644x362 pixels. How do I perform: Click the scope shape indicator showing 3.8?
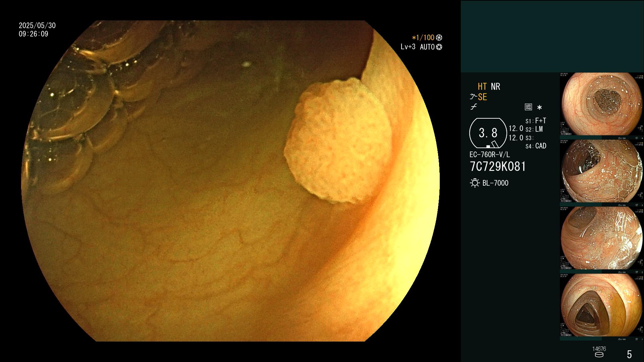pyautogui.click(x=488, y=133)
